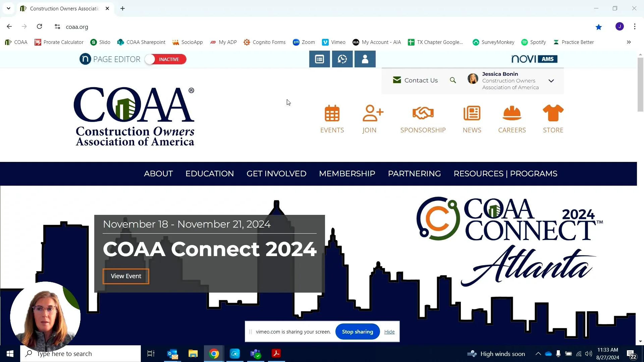The width and height of the screenshot is (644, 362).
Task: Click the SPONSORSHIP handshake icon
Action: [x=423, y=113]
